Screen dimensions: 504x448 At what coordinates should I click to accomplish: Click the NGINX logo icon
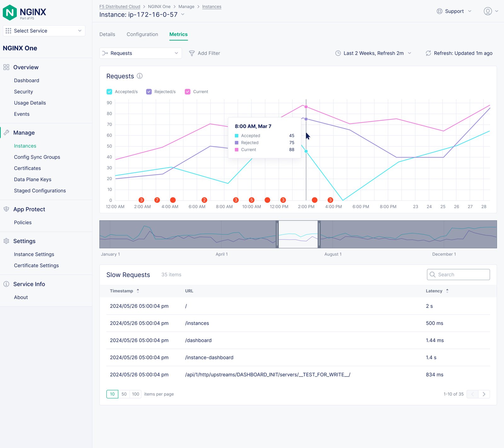pos(10,13)
